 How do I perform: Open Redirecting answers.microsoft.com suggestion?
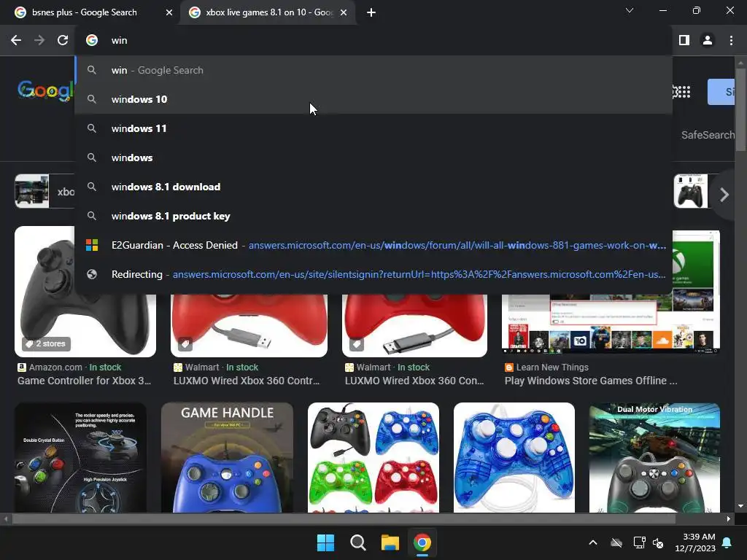tap(373, 274)
